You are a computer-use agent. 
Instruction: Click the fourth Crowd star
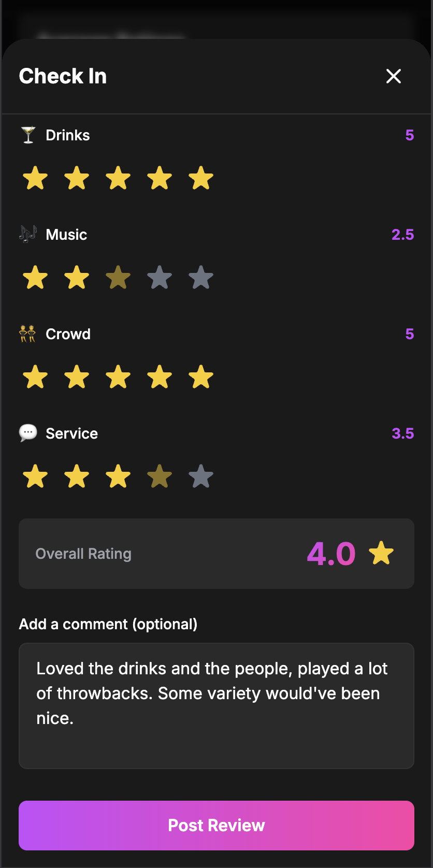(x=160, y=377)
